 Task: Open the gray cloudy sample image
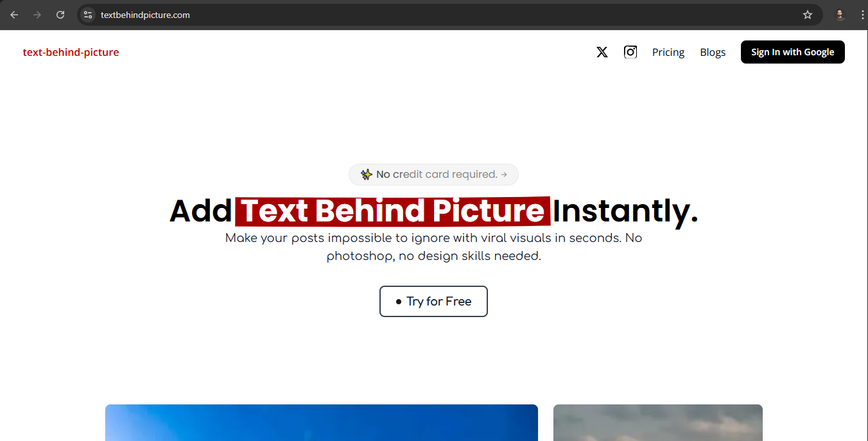click(x=657, y=422)
